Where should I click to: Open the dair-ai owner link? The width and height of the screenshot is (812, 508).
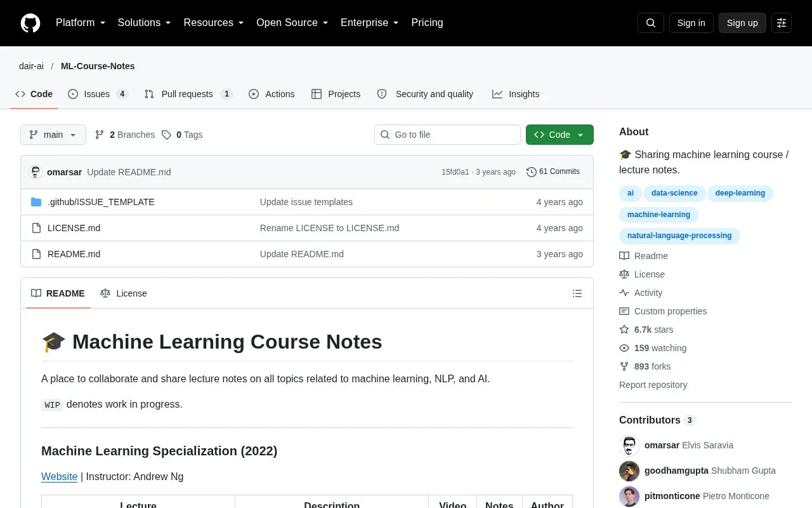(31, 66)
